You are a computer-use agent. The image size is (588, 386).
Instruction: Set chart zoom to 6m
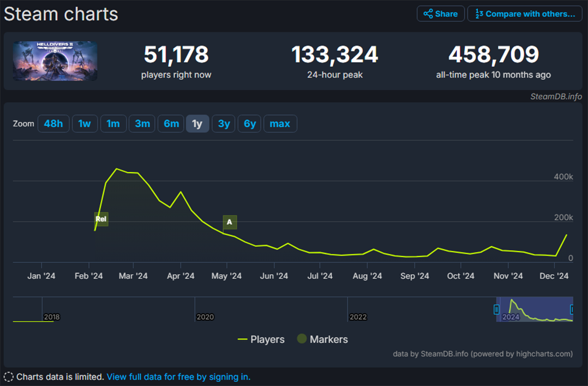point(171,124)
